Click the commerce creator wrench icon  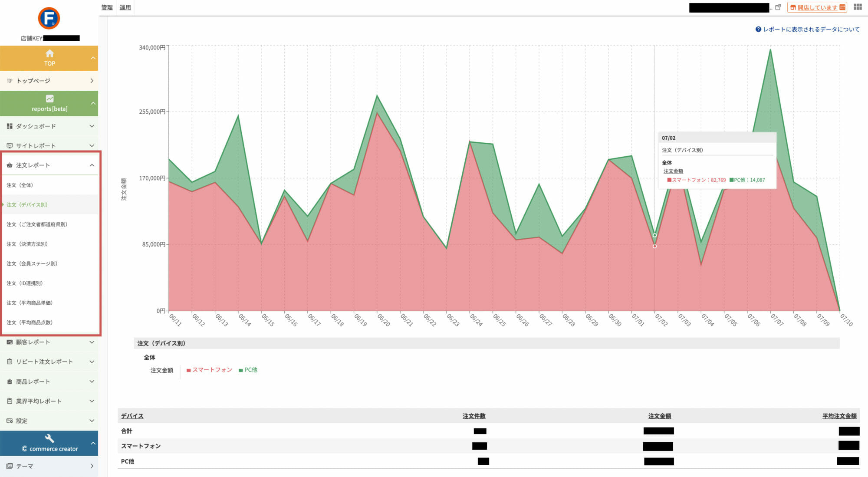pos(49,438)
